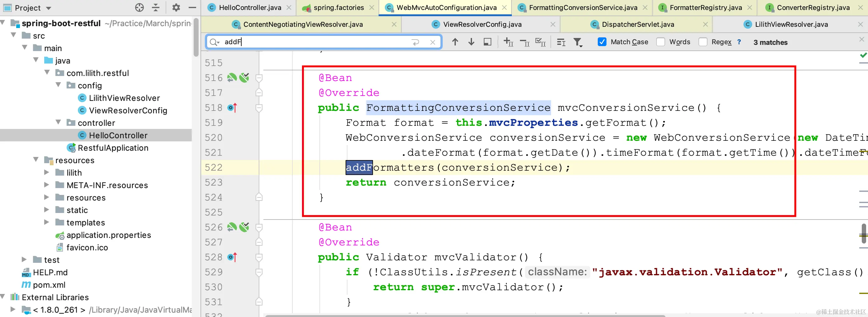Expand External Libraries node
Viewport: 868px width, 317px height.
point(3,297)
